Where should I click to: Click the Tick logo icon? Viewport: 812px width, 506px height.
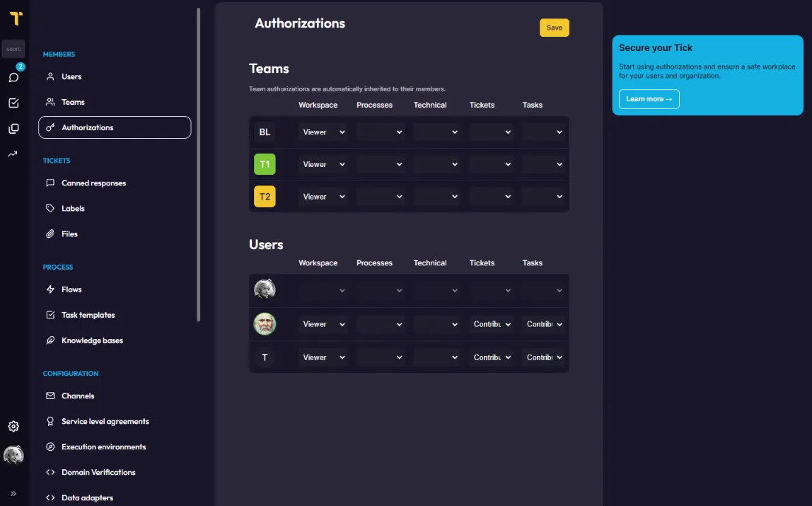pos(16,18)
